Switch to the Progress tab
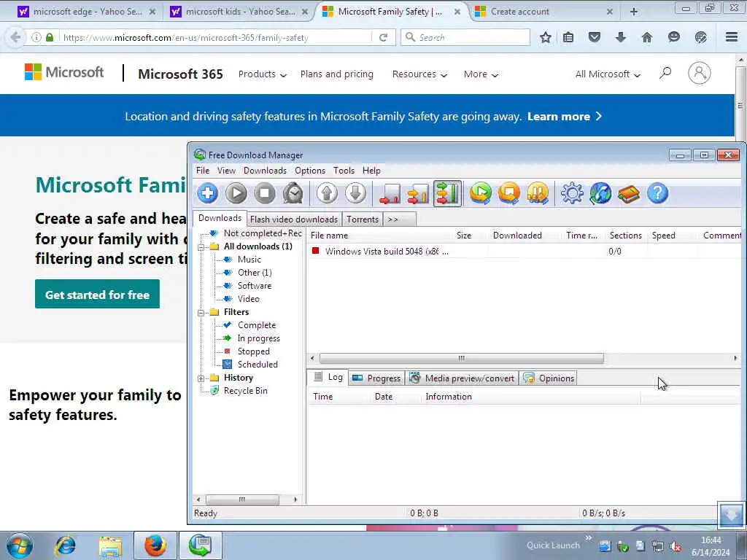The height and width of the screenshot is (560, 747). tap(377, 378)
